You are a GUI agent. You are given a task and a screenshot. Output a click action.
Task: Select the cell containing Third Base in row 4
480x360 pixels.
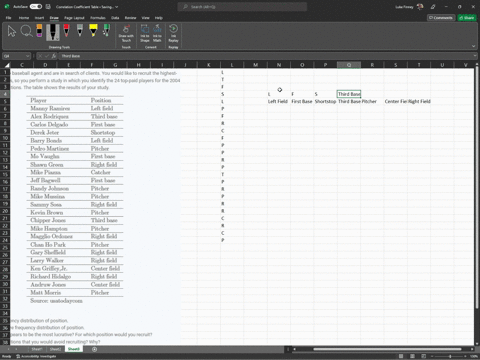349,94
